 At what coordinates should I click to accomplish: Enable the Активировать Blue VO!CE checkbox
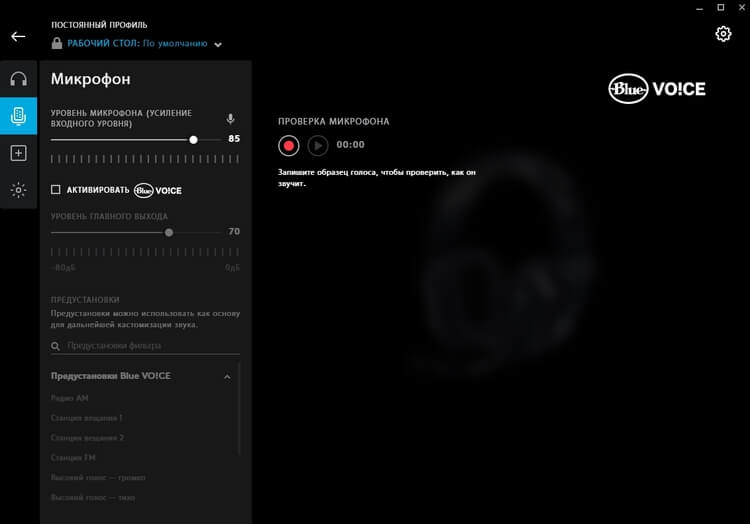click(55, 190)
